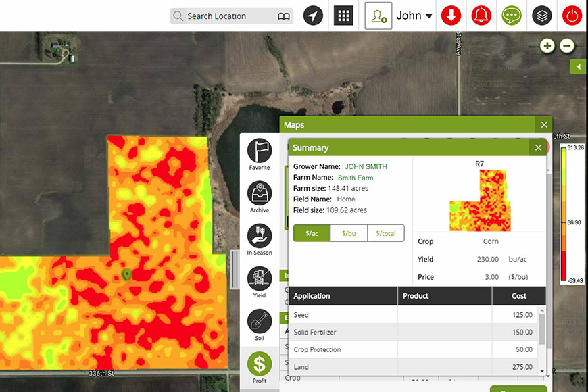This screenshot has height=392, width=588.
Task: Select the $/ac unit toggle
Action: [x=312, y=233]
